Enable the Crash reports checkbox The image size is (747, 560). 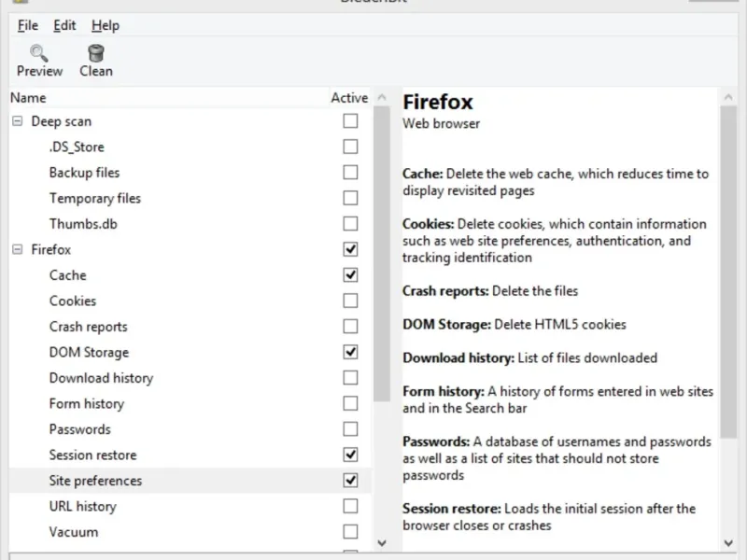350,326
